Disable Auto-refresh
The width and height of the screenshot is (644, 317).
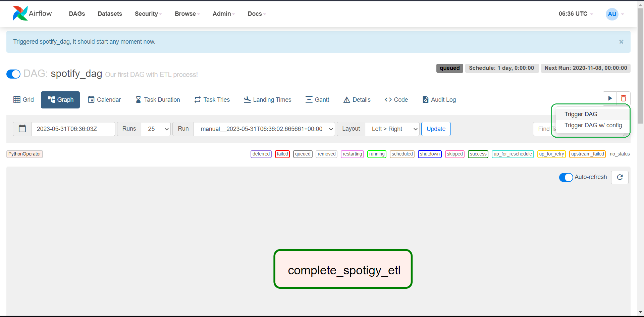coord(566,177)
